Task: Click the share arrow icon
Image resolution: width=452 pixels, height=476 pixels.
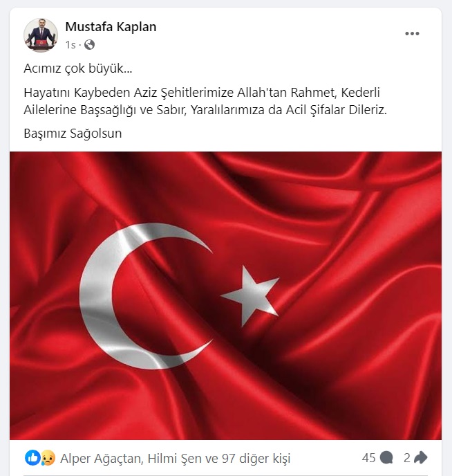Action: click(x=420, y=457)
